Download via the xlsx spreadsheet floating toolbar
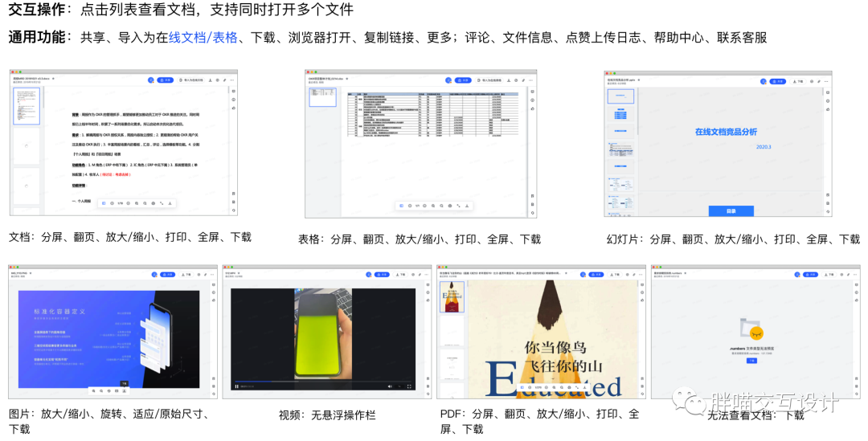868x441 pixels. [x=467, y=206]
